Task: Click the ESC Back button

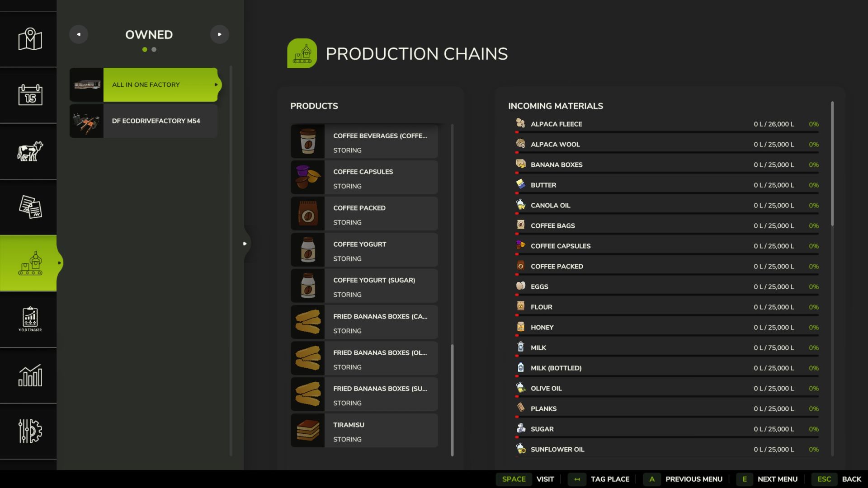Action: pos(837,479)
